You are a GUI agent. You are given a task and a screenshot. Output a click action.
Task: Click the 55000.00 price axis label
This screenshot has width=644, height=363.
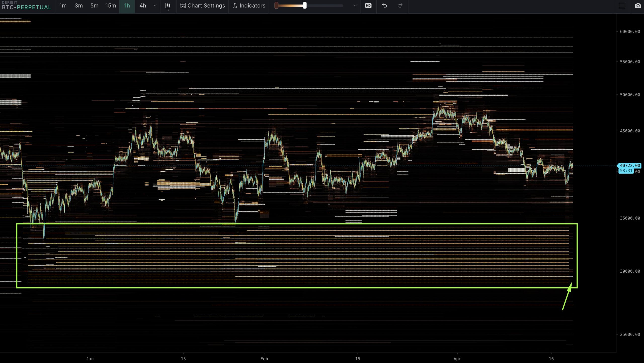pyautogui.click(x=630, y=62)
